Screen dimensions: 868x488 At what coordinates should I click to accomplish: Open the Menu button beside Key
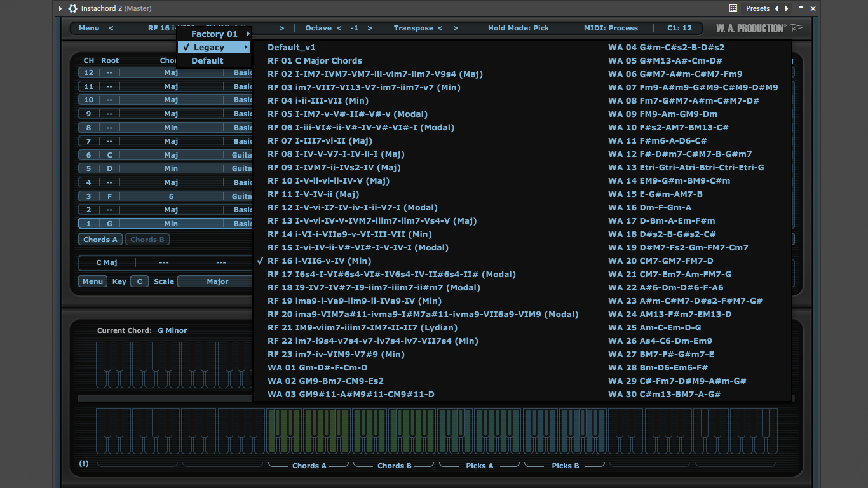coord(93,281)
